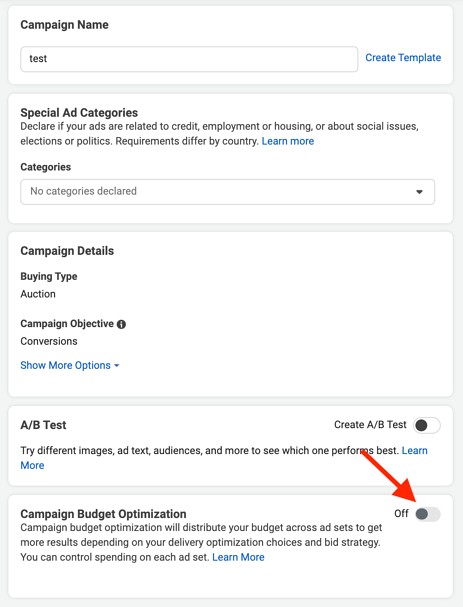Click the red annotation arrow head
The height and width of the screenshot is (607, 463).
[407, 491]
